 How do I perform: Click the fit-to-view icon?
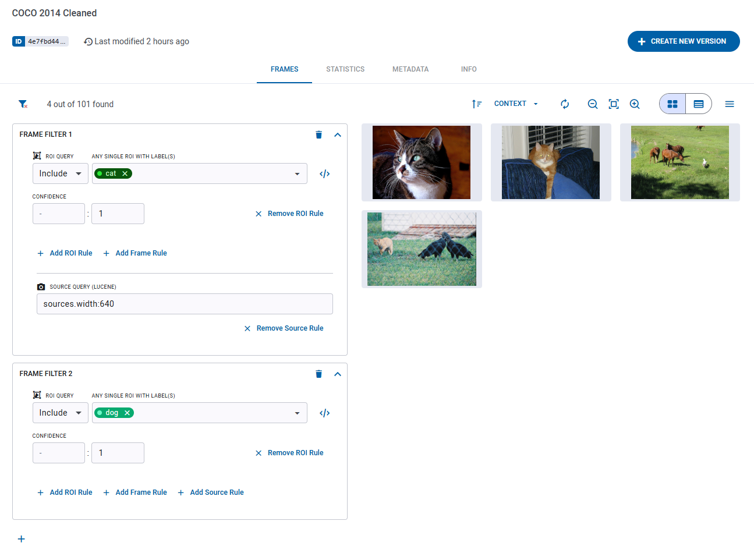pos(614,104)
